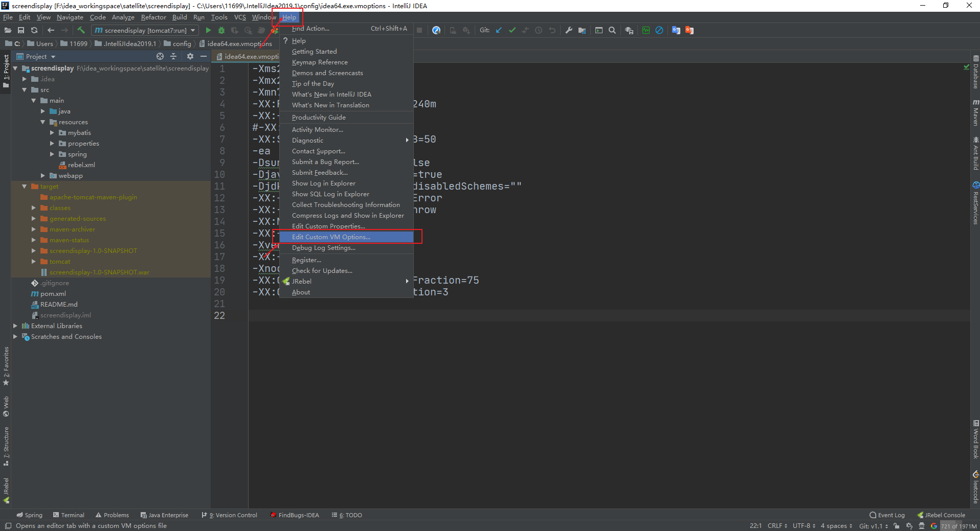Click the memory indicator 721 of 1971M
The height and width of the screenshot is (531, 980).
[959, 526]
